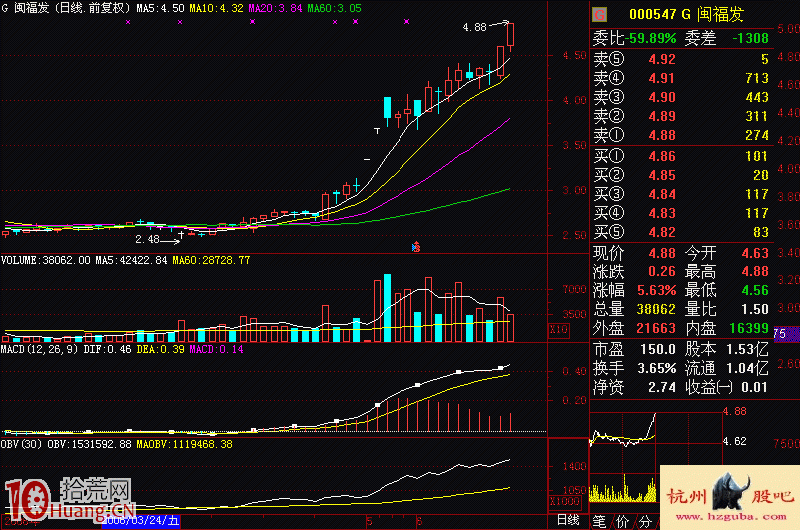The image size is (800, 530).
Task: Select the MAOBV:1119468.38 label
Action: pyautogui.click(x=185, y=444)
